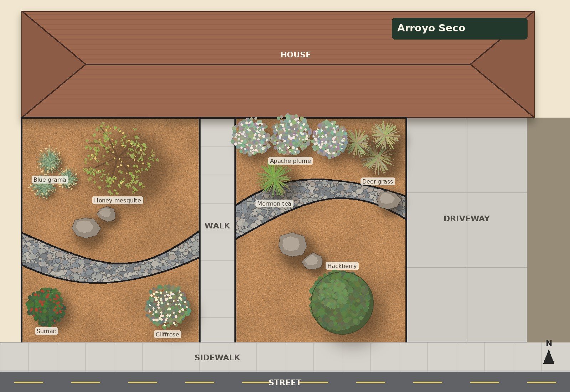Viewport: 570px width, 392px height.
Task: Select the "DRIVEWAY" label
Action: click(467, 218)
